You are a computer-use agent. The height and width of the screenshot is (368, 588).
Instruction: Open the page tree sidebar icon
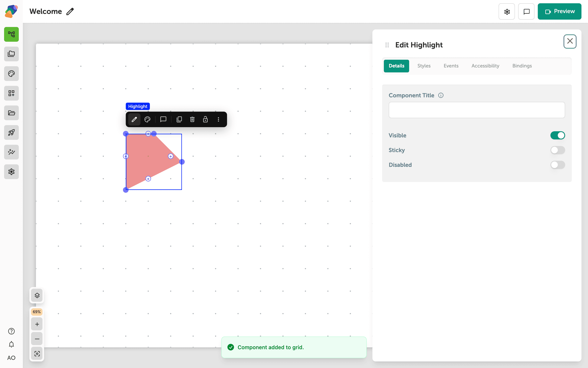(11, 34)
